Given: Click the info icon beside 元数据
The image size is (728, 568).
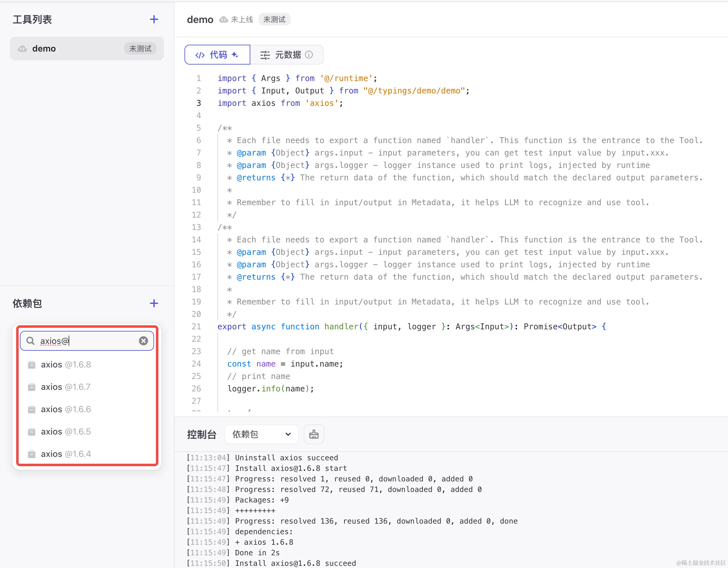Looking at the screenshot, I should [x=309, y=55].
